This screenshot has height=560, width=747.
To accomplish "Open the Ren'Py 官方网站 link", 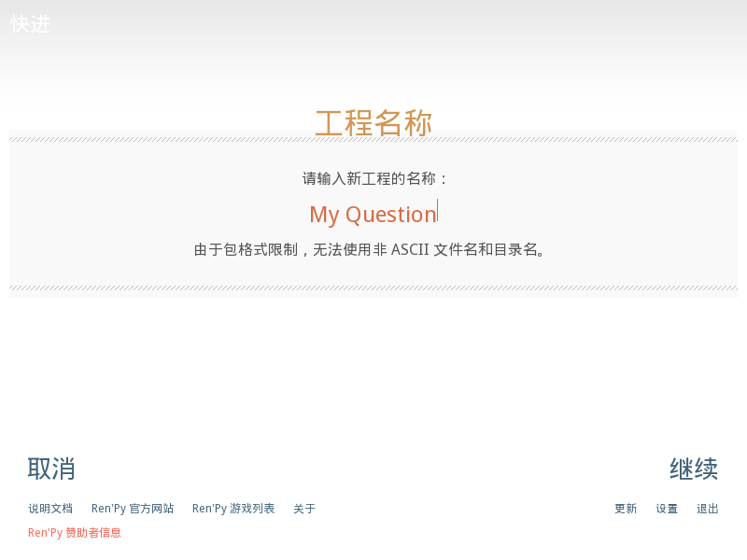I will 133,509.
